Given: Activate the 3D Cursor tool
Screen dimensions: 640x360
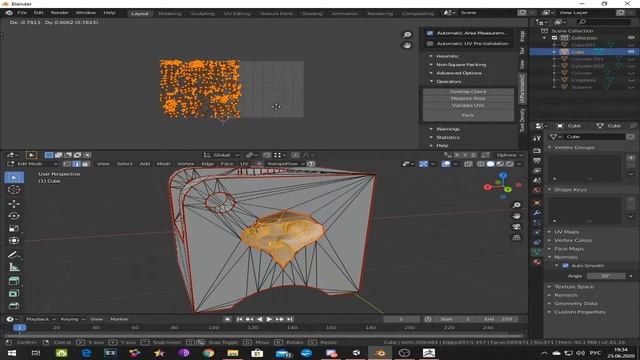Looking at the screenshot, I should (x=14, y=190).
